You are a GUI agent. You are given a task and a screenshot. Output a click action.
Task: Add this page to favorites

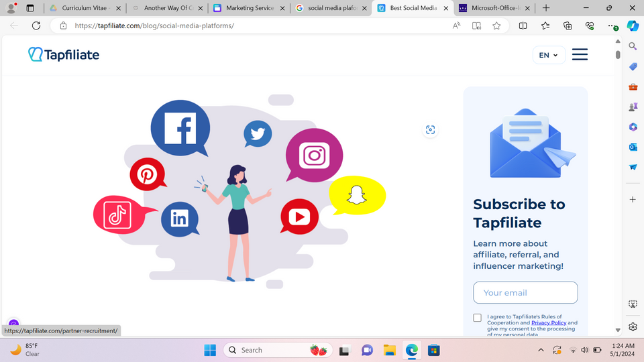coord(496,25)
